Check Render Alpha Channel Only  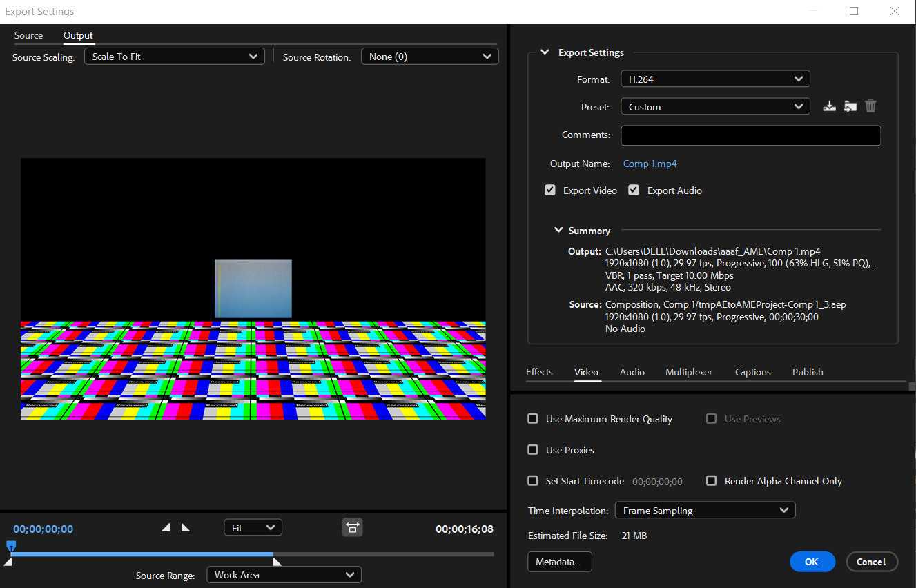712,481
